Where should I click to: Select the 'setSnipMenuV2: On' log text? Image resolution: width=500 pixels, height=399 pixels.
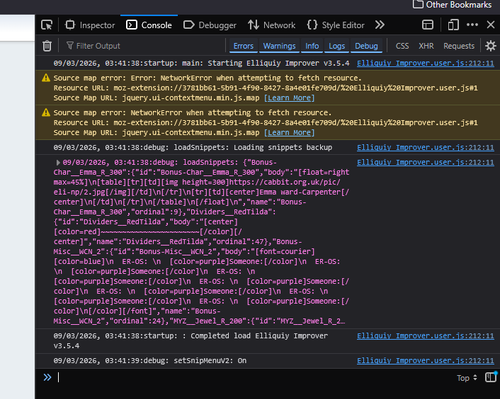coord(210,361)
